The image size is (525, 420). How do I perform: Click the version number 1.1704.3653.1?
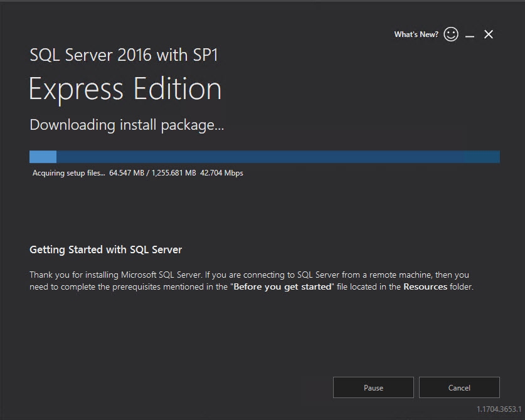(499, 409)
